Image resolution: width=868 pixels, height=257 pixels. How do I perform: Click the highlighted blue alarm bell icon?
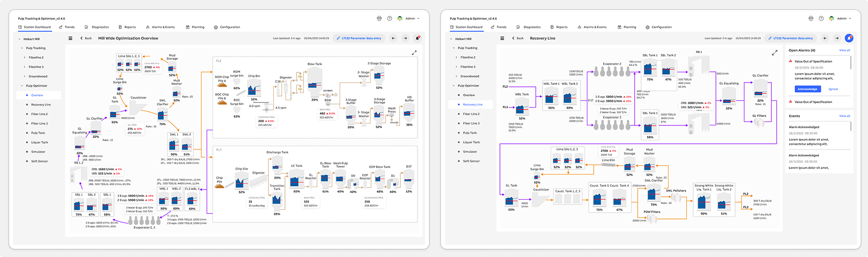tap(849, 38)
